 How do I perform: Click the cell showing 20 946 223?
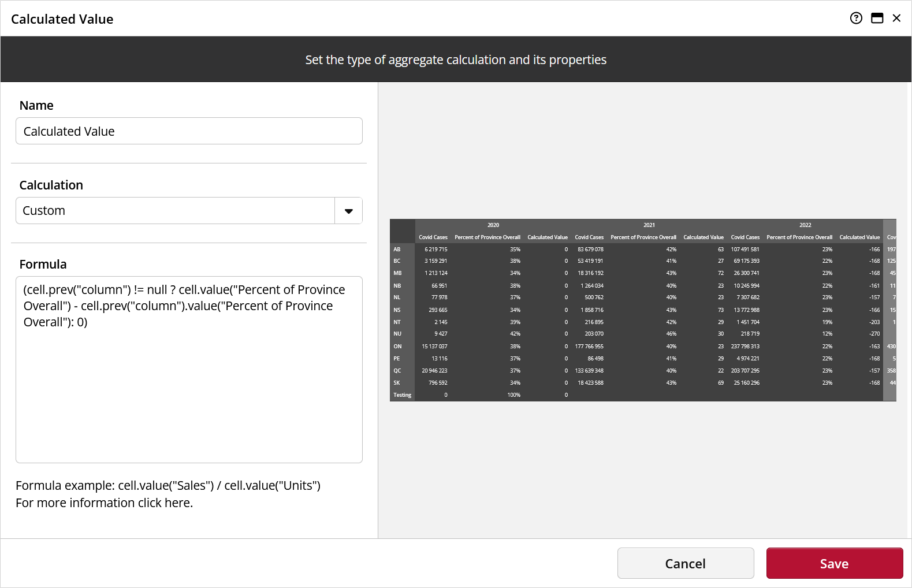click(433, 371)
